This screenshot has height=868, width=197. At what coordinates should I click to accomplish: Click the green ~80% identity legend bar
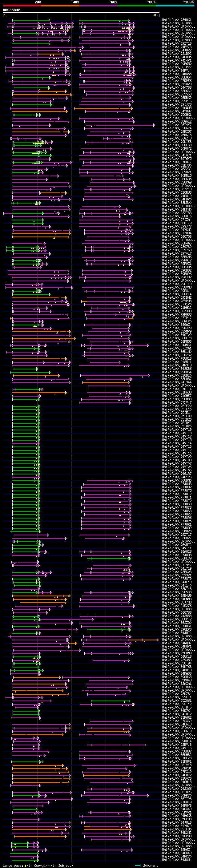(x=137, y=6)
